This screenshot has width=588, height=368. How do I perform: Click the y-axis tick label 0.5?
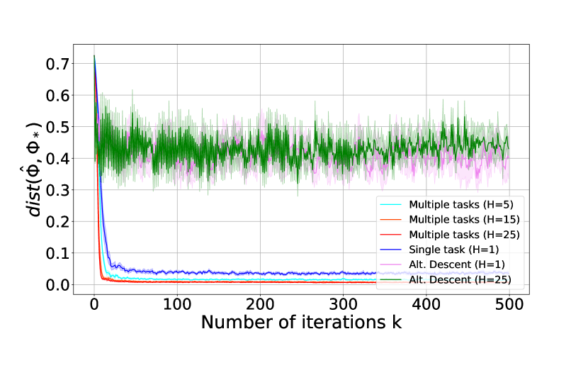[x=58, y=128]
